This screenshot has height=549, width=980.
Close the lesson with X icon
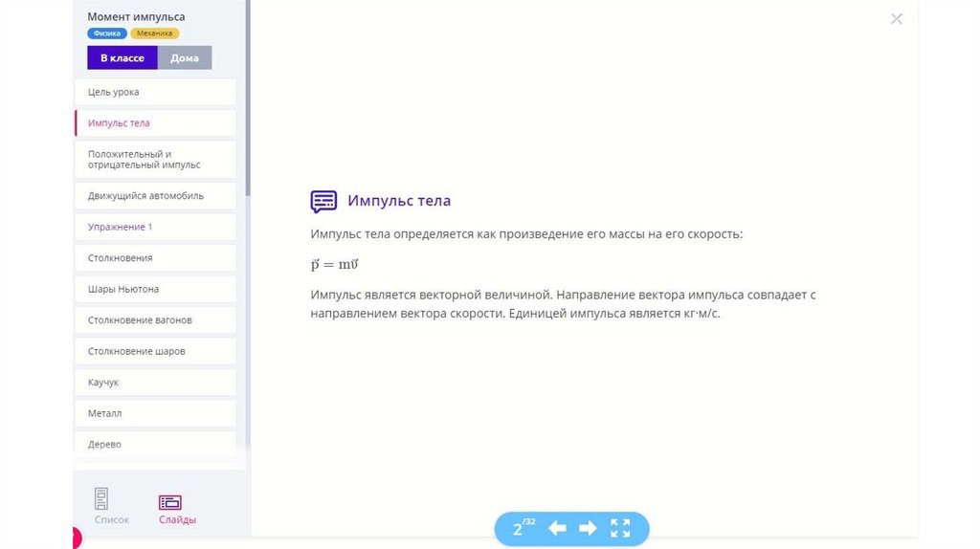click(896, 19)
